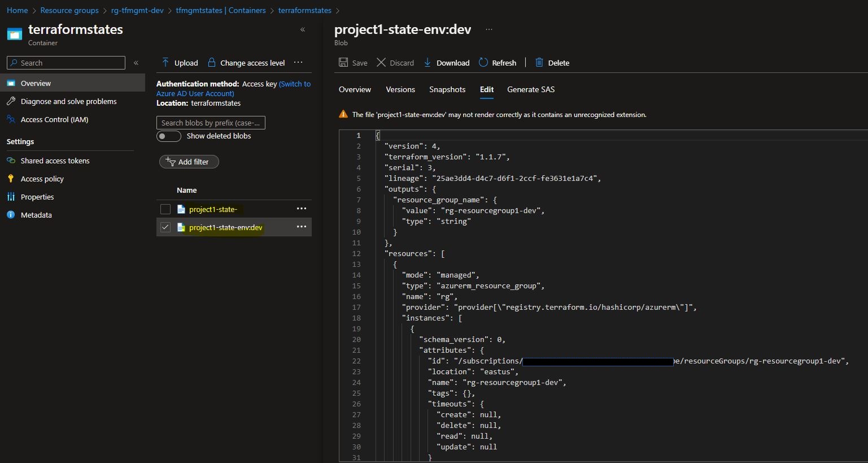
Task: Switch to Azure AD User Account
Action: (233, 89)
